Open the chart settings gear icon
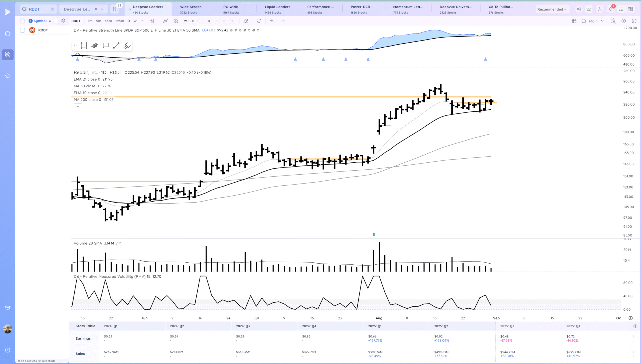641x364 pixels. point(624,21)
